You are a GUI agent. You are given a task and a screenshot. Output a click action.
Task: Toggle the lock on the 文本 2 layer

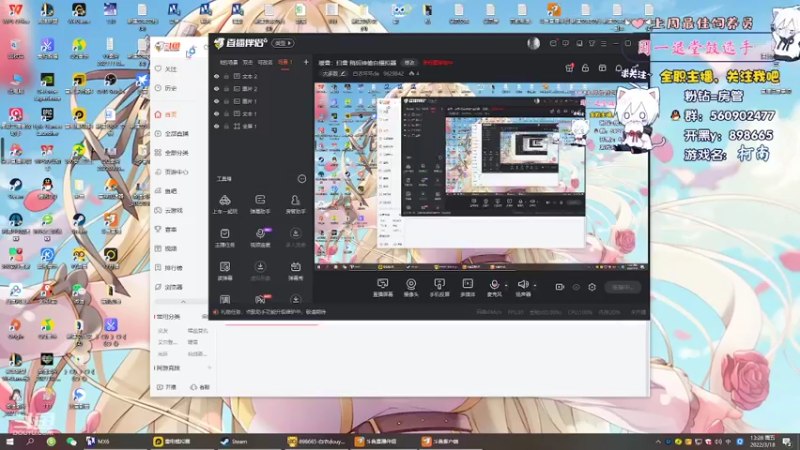226,76
